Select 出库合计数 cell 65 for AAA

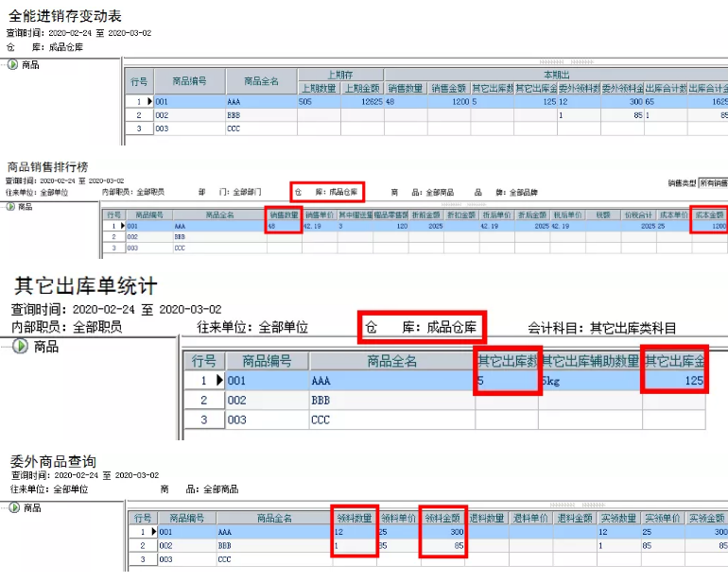(666, 102)
